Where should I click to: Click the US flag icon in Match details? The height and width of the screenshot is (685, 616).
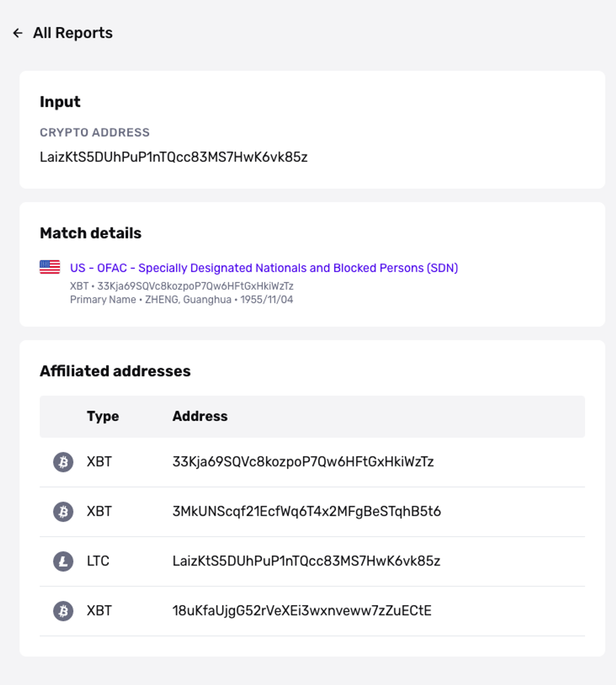pos(50,267)
